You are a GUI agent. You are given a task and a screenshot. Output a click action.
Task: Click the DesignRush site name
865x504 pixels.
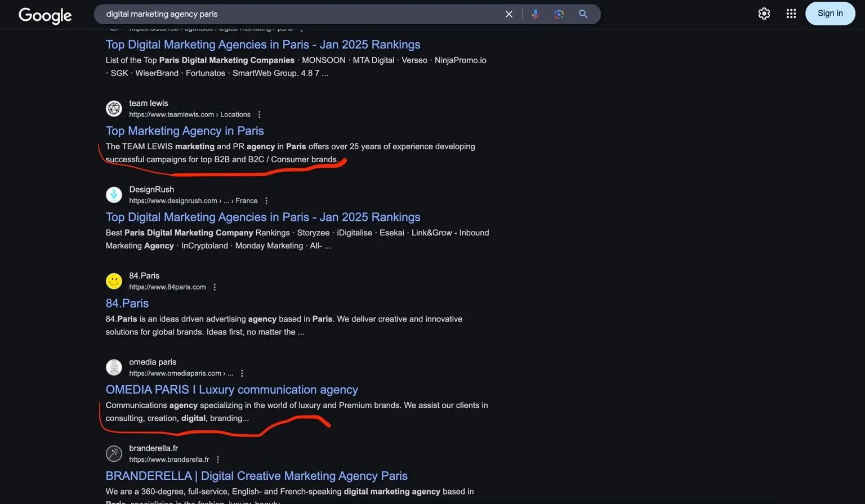point(151,189)
